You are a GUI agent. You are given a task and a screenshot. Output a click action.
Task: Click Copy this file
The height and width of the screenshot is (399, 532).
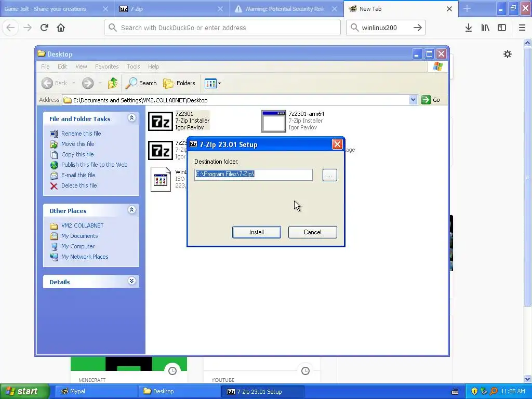click(77, 154)
